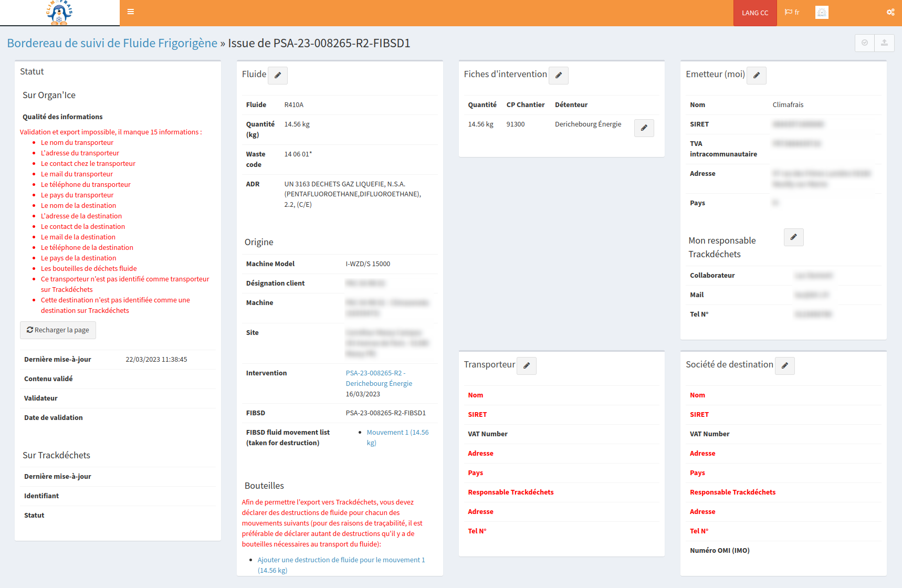This screenshot has width=902, height=588.
Task: Click the Sur Trackdéchets heading
Action: (56, 455)
